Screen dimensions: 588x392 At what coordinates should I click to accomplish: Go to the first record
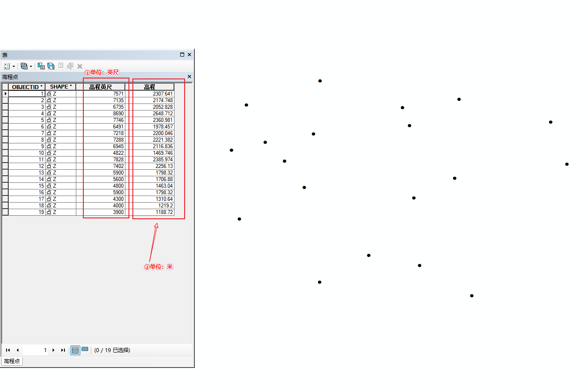coord(8,350)
